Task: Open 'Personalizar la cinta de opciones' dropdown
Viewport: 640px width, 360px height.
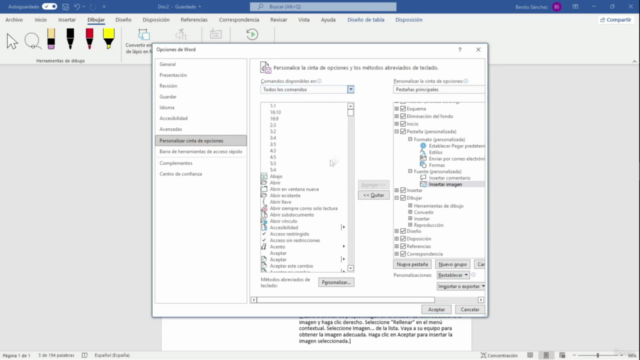Action: 439,89
